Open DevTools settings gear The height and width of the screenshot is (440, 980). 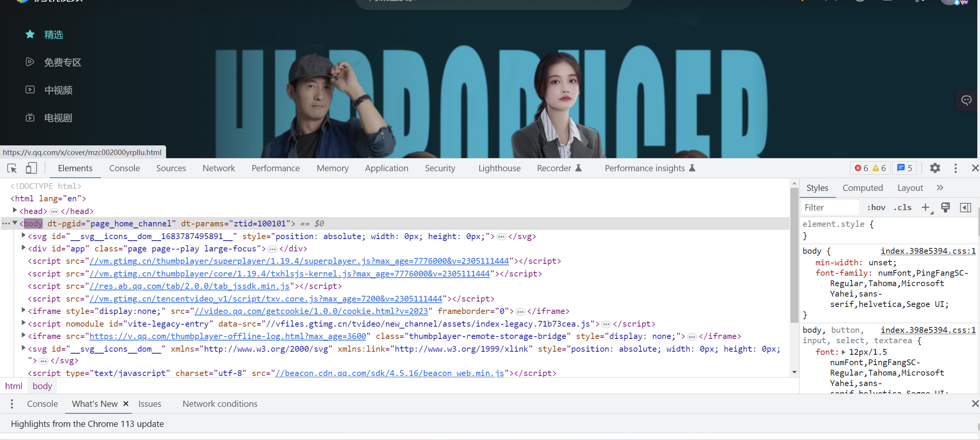(x=935, y=168)
